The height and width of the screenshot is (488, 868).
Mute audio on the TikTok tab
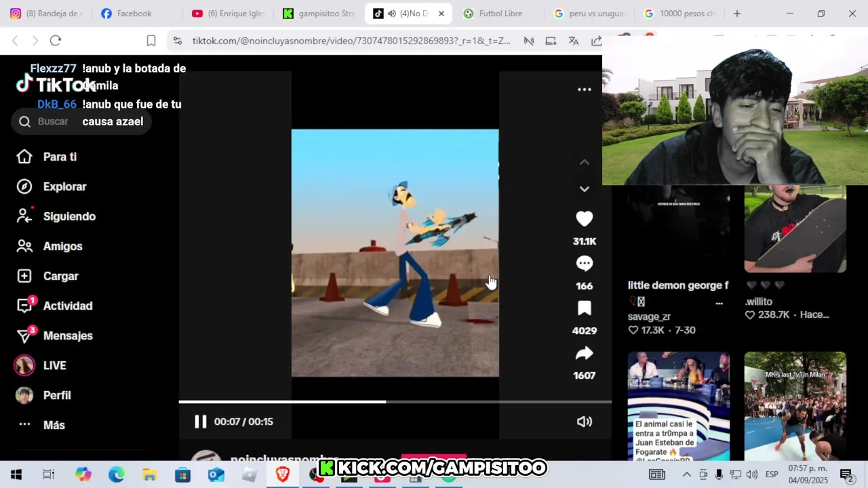point(392,14)
